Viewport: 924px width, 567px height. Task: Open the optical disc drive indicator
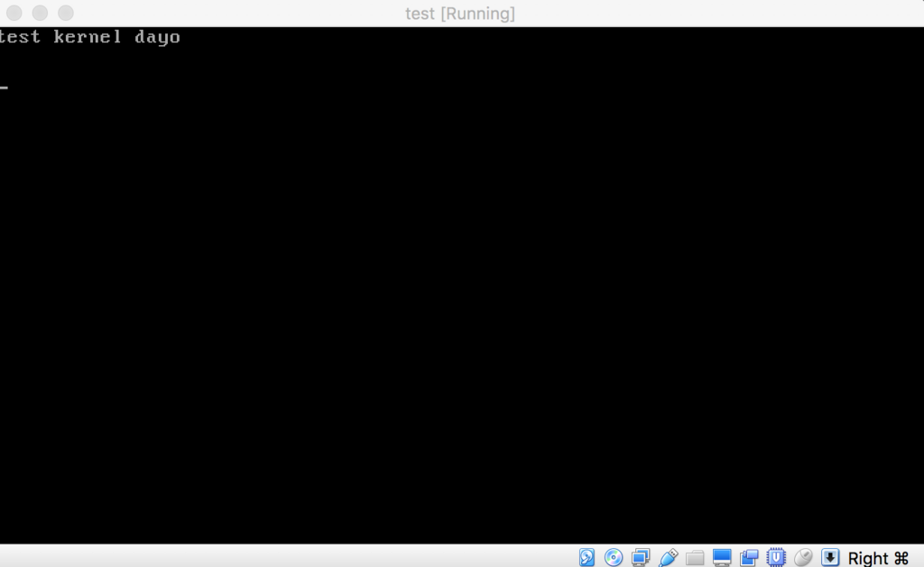(614, 557)
